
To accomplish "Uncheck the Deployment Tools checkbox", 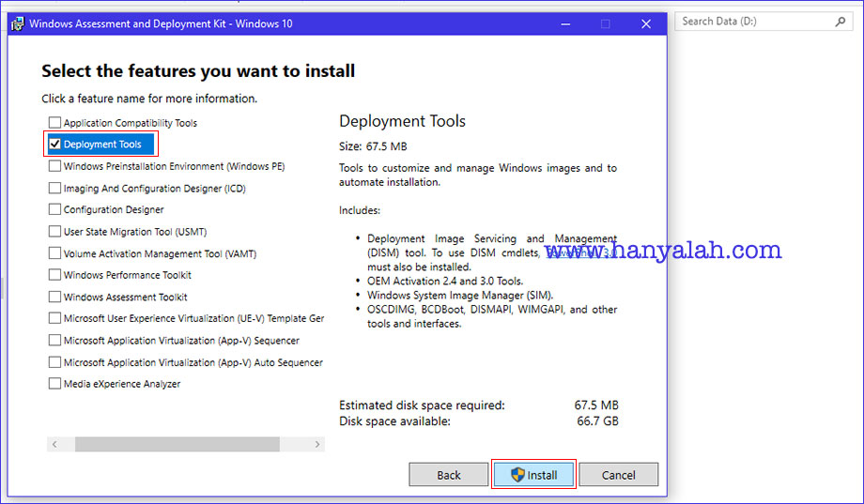I will [54, 145].
